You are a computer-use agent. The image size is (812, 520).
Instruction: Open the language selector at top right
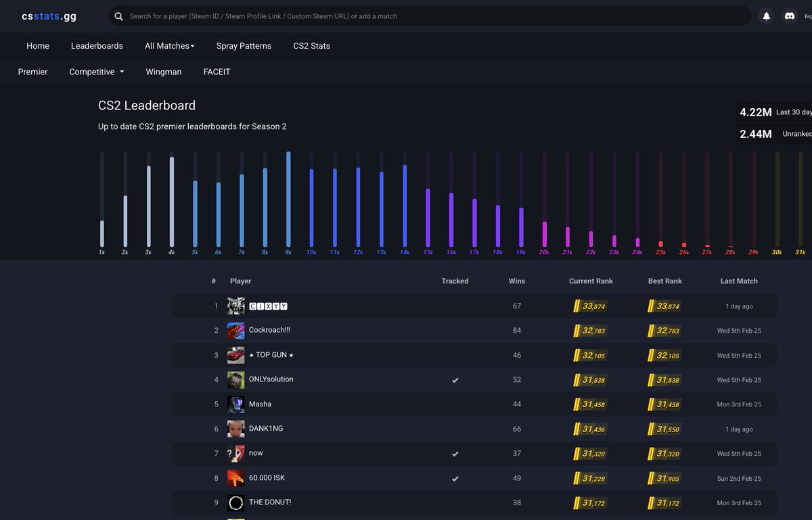coord(807,16)
